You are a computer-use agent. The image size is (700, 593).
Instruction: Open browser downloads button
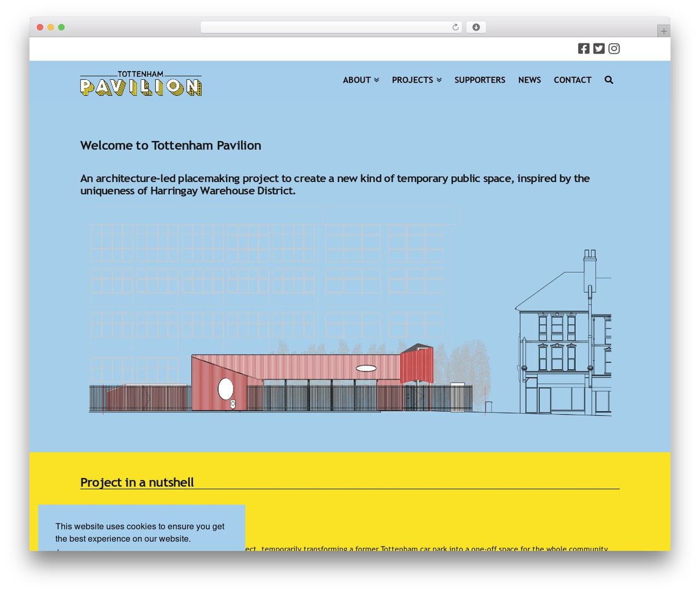(476, 27)
